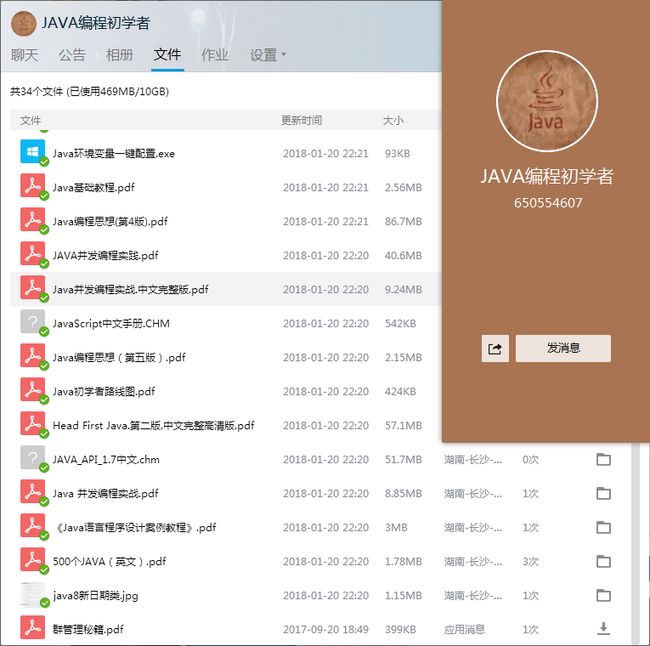Click the exe icon for Java环境变量一键配置.exe
The width and height of the screenshot is (650, 646).
(32, 152)
